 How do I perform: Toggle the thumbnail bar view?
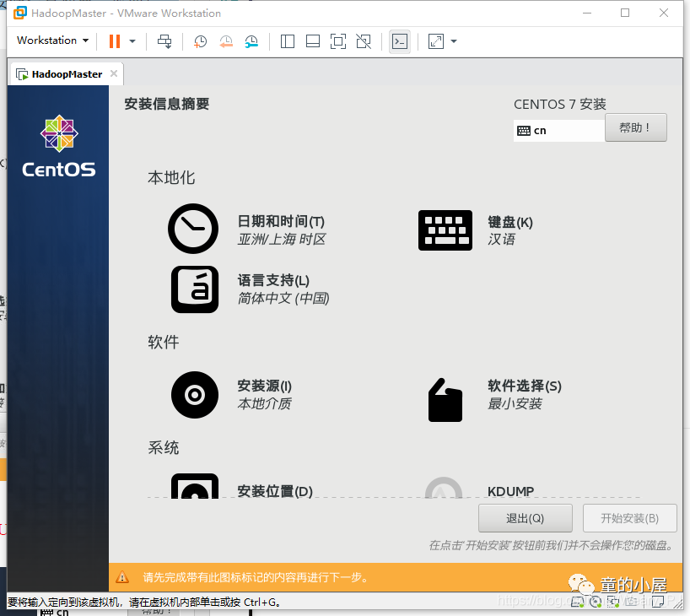pyautogui.click(x=313, y=41)
